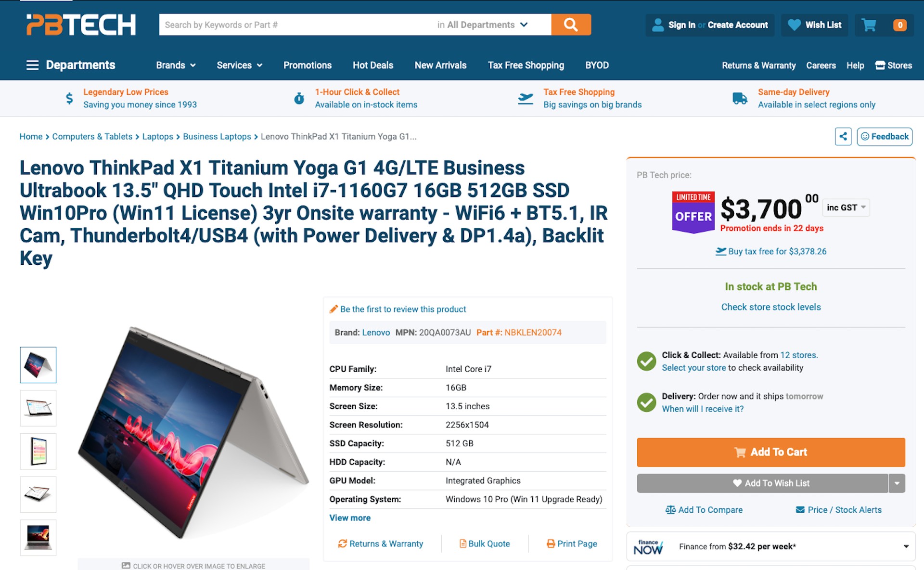Image resolution: width=924 pixels, height=570 pixels.
Task: Click the share icon near Feedback
Action: point(843,137)
